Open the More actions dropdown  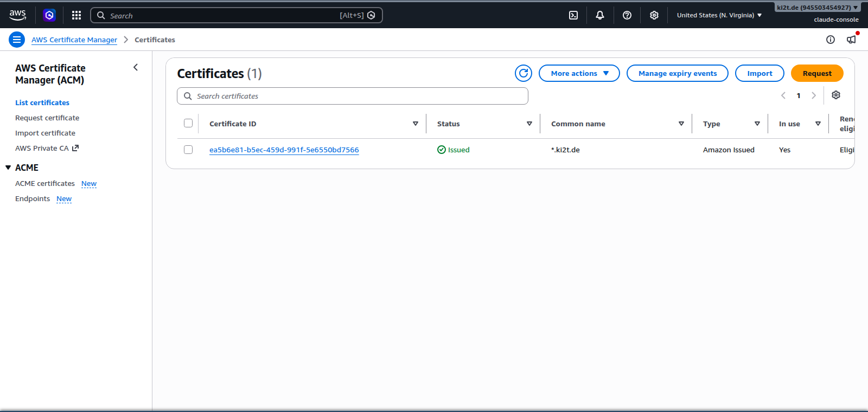pos(579,73)
